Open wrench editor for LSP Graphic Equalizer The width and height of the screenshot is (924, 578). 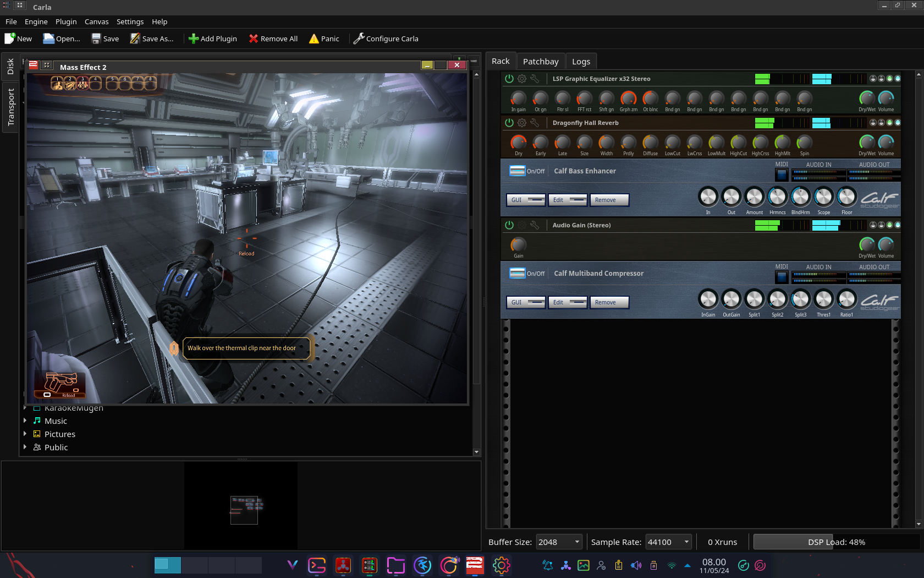pos(535,79)
